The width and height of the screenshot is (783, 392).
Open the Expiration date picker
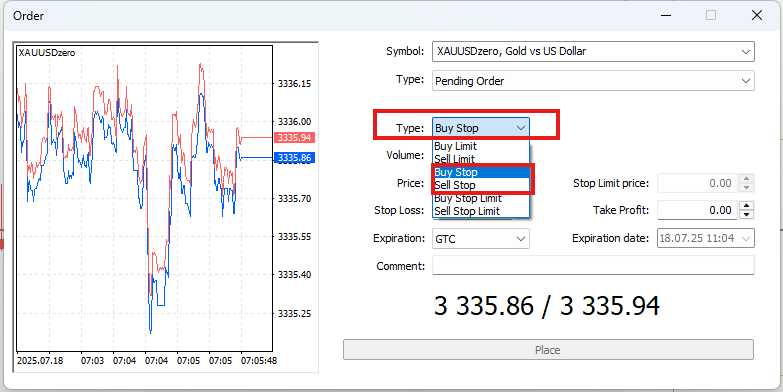(x=706, y=238)
